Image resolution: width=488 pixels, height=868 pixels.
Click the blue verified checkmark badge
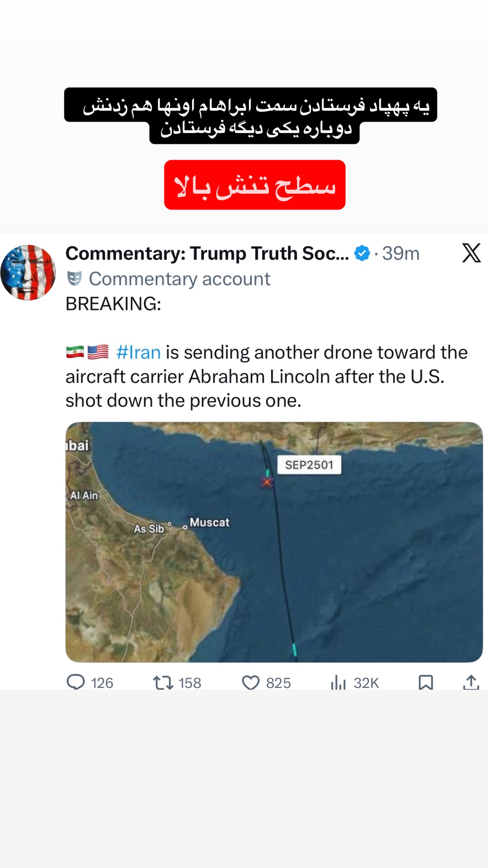click(362, 253)
